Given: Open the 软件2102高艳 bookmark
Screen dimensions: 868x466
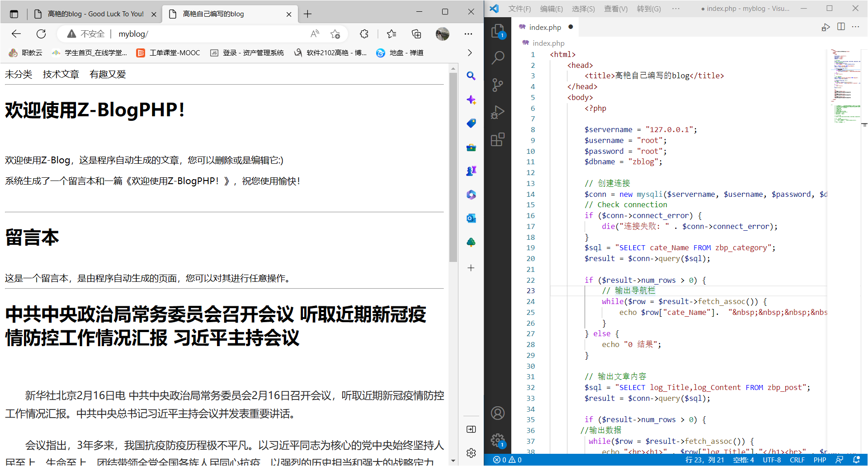Looking at the screenshot, I should (330, 53).
